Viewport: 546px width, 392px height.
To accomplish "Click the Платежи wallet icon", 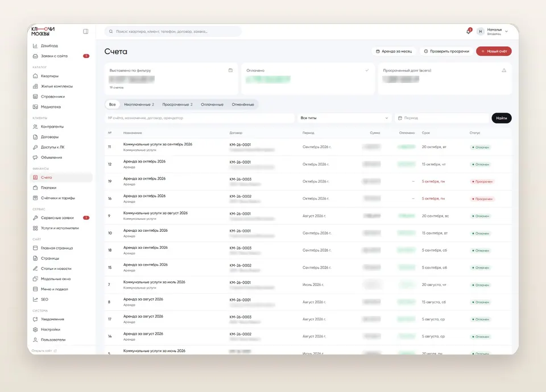I will point(35,188).
